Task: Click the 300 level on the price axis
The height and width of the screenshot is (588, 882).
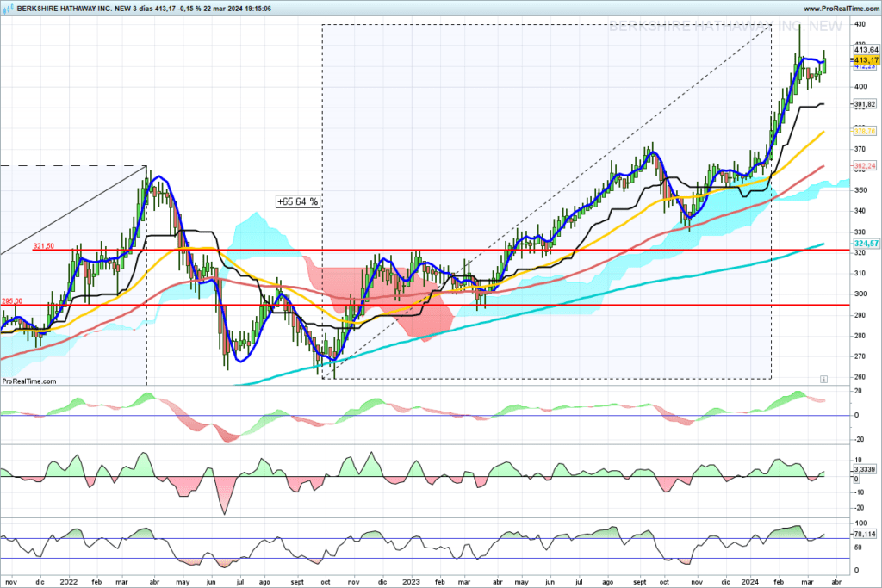Action: click(x=860, y=294)
